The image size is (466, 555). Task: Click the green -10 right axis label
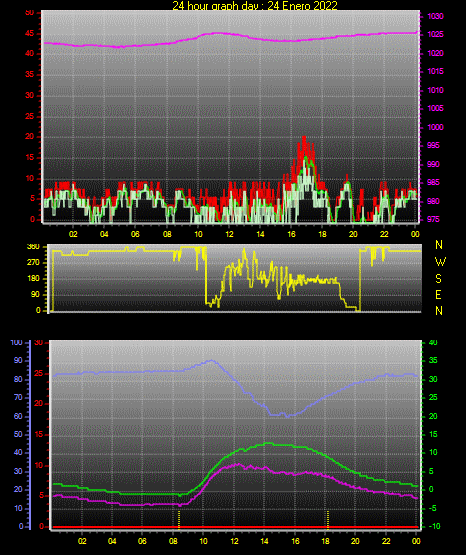coord(434,526)
